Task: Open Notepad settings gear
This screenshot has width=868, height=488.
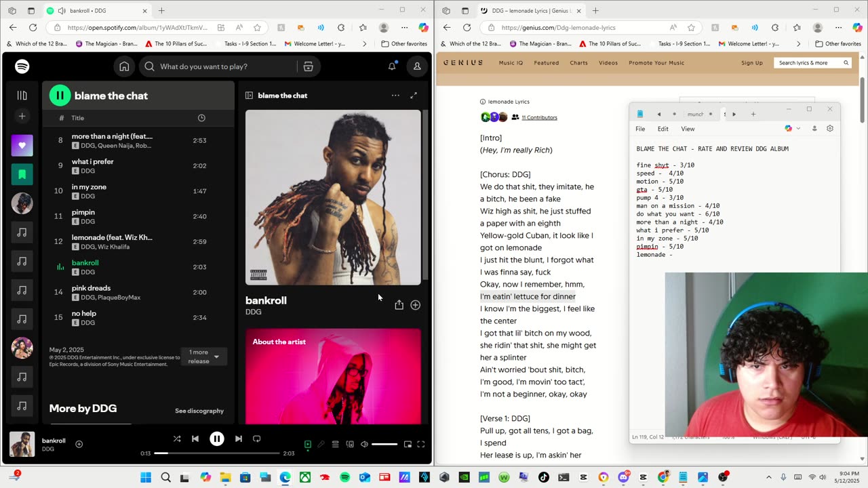Action: pos(829,129)
